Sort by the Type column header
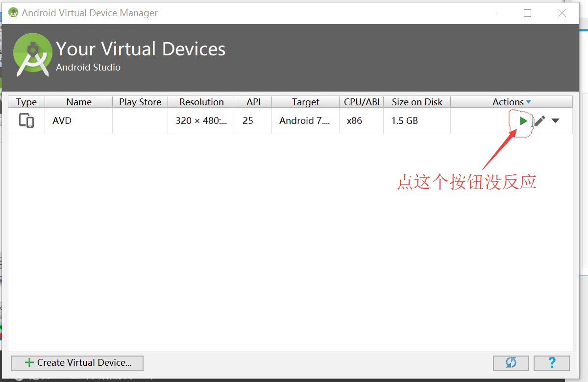588x382 pixels. coord(26,102)
